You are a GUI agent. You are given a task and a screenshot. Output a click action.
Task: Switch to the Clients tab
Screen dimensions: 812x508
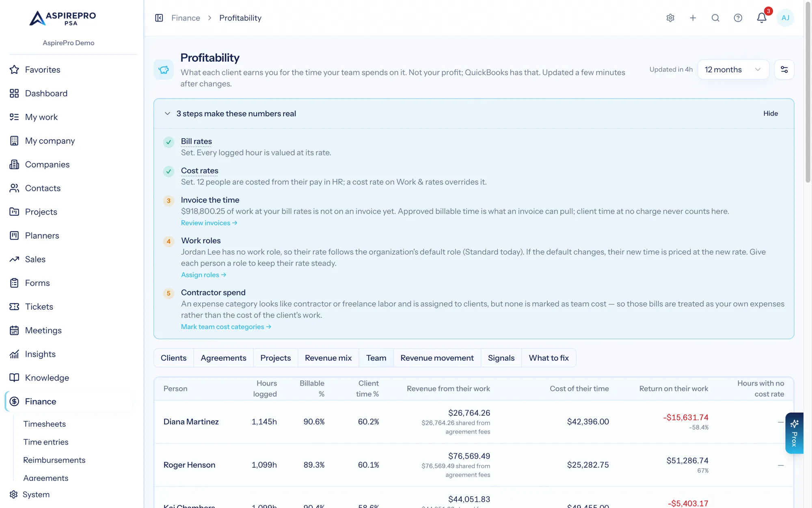(174, 358)
